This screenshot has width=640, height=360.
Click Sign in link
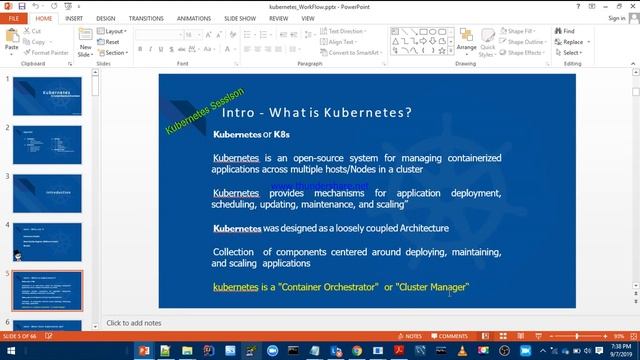pyautogui.click(x=616, y=18)
